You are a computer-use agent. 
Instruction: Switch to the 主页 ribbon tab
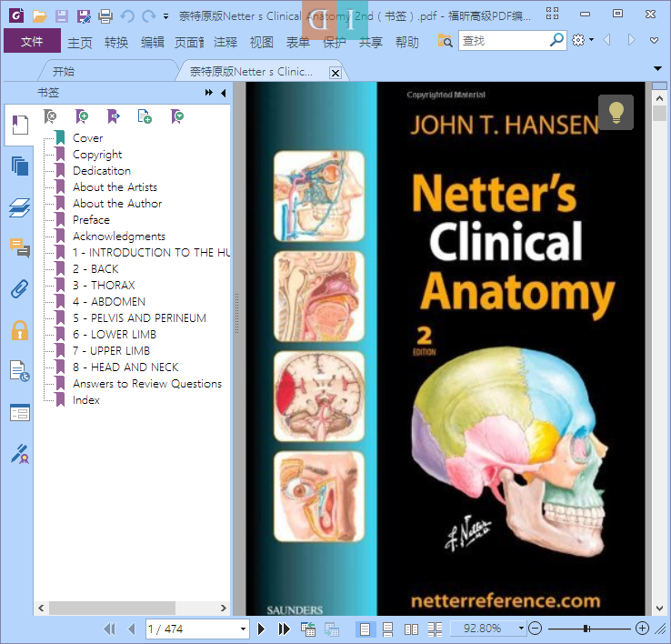pos(80,43)
